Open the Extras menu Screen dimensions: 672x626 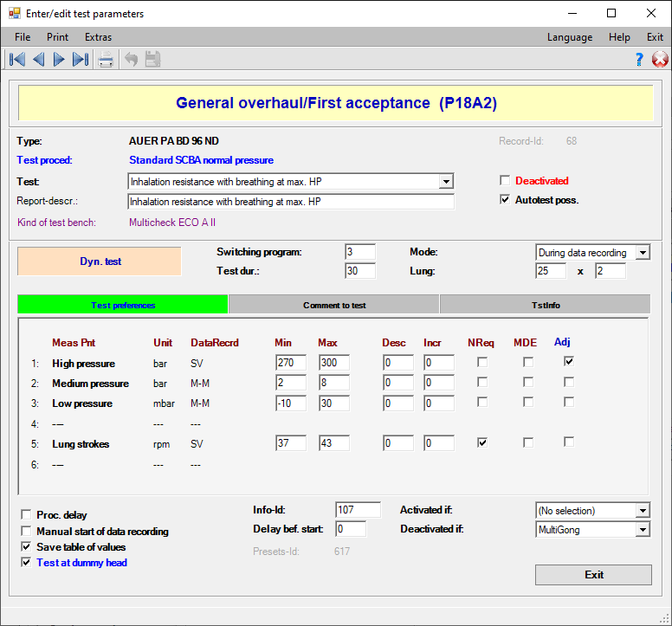click(x=98, y=37)
